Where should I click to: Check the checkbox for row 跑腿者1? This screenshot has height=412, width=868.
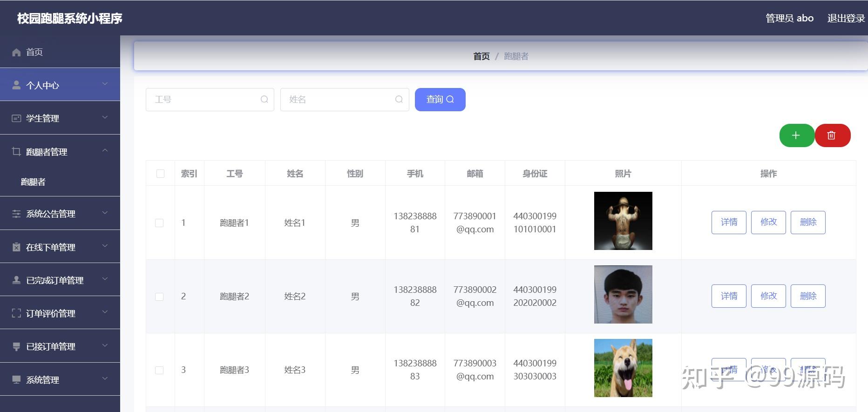(159, 223)
